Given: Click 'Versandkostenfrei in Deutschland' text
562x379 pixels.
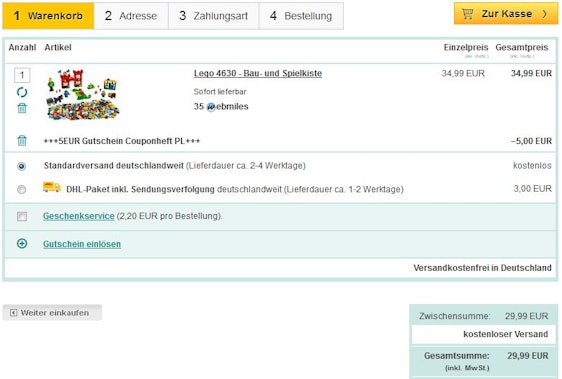Looking at the screenshot, I should [482, 268].
